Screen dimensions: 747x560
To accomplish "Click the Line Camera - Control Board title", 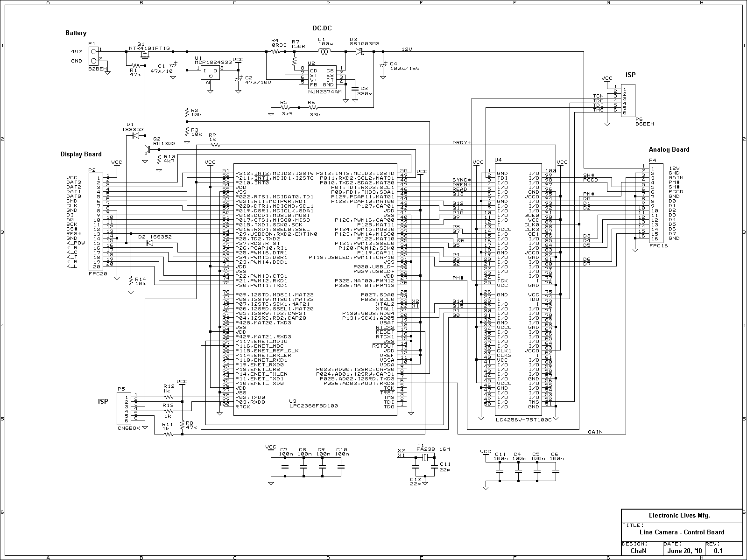I will click(x=682, y=532).
